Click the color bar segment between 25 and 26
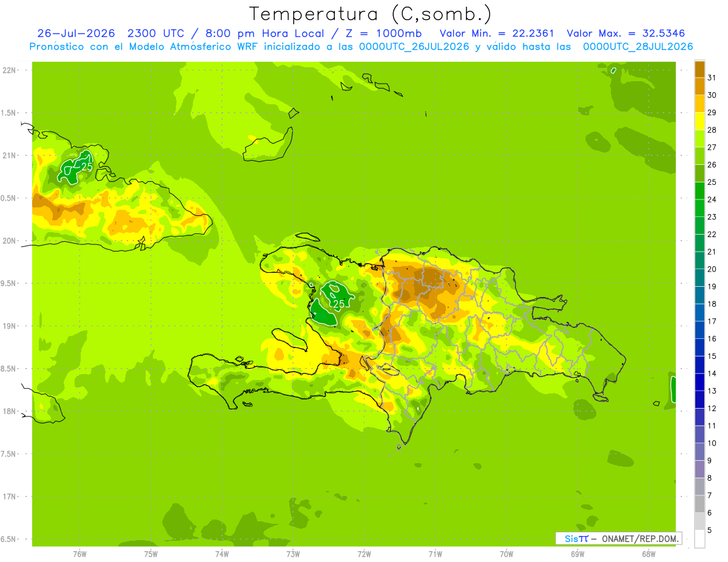 (x=699, y=173)
